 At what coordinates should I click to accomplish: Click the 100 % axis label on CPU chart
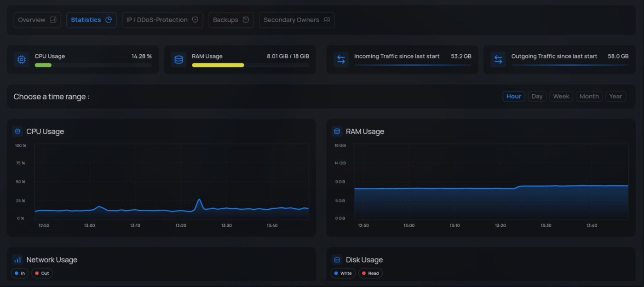pyautogui.click(x=20, y=145)
